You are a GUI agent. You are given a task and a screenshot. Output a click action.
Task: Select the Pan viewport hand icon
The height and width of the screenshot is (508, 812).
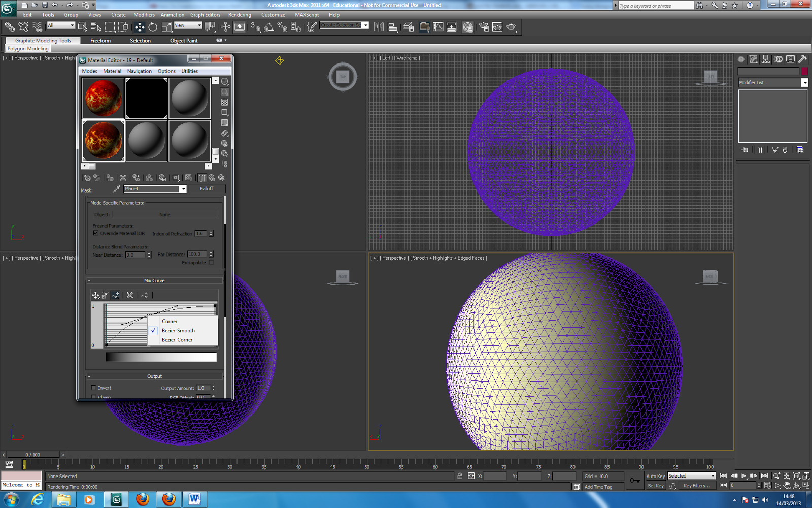pos(787,485)
